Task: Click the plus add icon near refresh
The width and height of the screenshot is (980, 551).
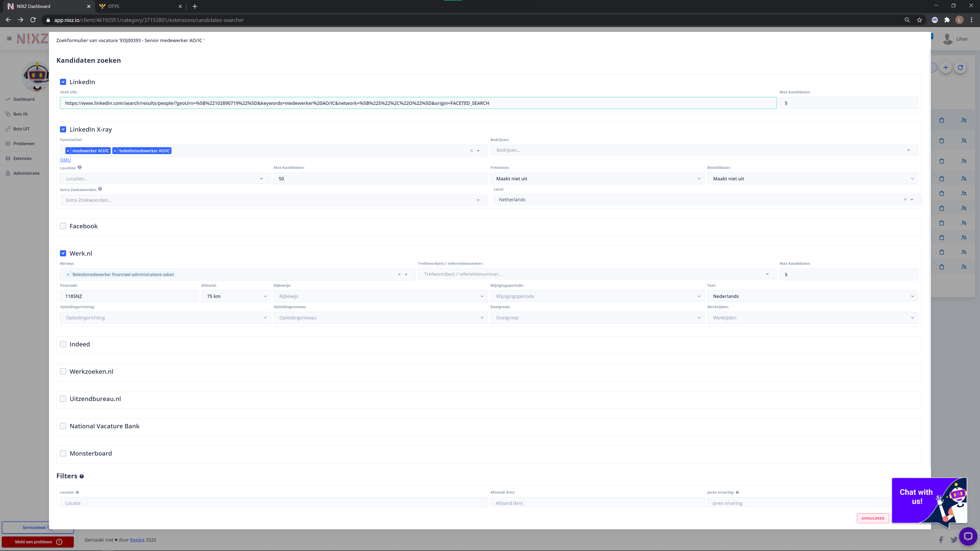Action: 945,68
